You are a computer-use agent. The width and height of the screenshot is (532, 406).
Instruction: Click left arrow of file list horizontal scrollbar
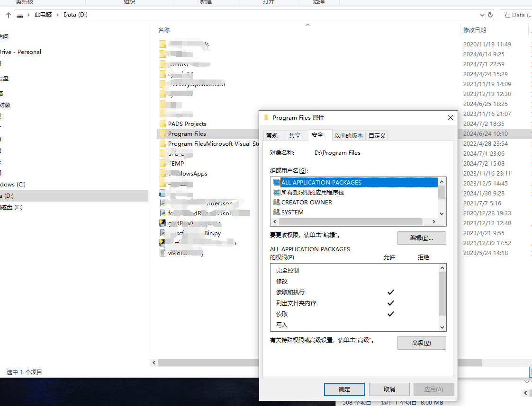[154, 362]
